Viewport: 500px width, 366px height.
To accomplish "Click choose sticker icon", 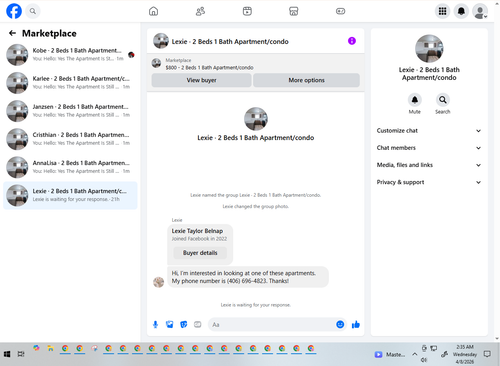I will coord(184,324).
